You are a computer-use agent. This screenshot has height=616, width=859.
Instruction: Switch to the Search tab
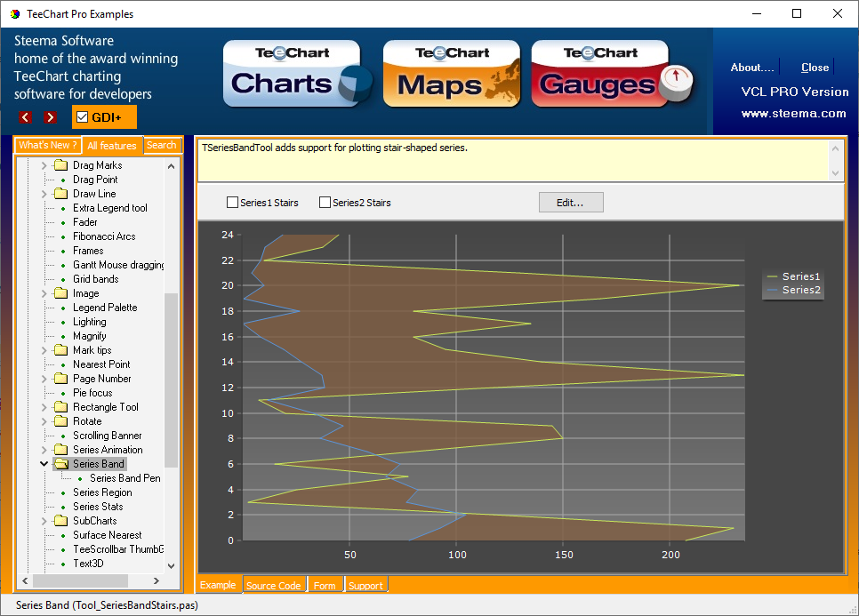(x=162, y=145)
